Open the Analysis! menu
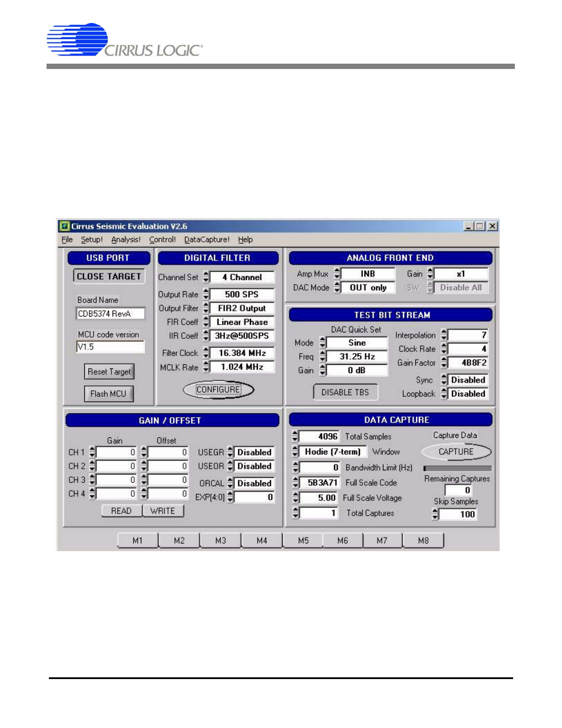 coord(126,240)
